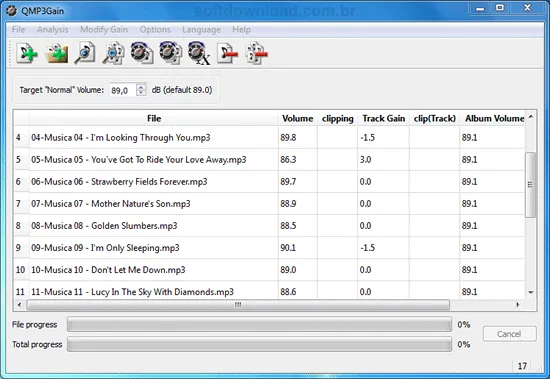Click the horizontal scrollbar right arrow

point(518,305)
